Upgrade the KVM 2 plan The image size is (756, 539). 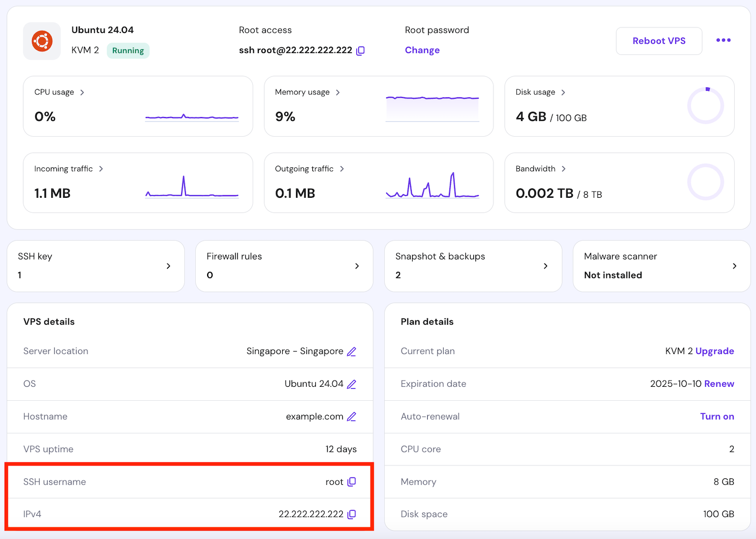[x=715, y=351]
